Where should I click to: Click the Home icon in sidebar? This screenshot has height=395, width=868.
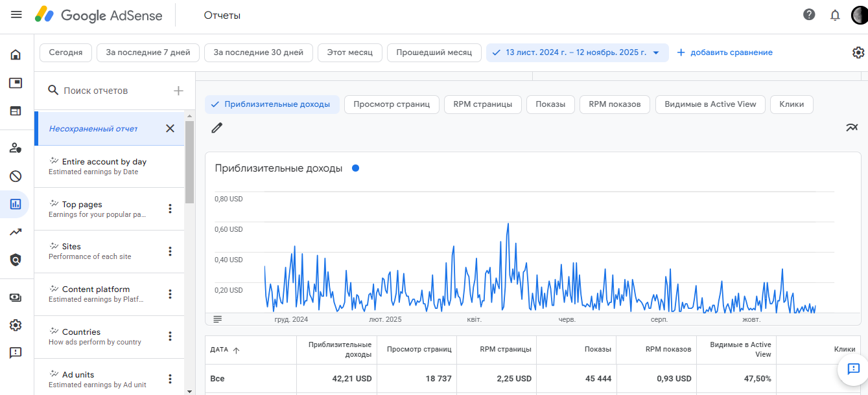16,54
